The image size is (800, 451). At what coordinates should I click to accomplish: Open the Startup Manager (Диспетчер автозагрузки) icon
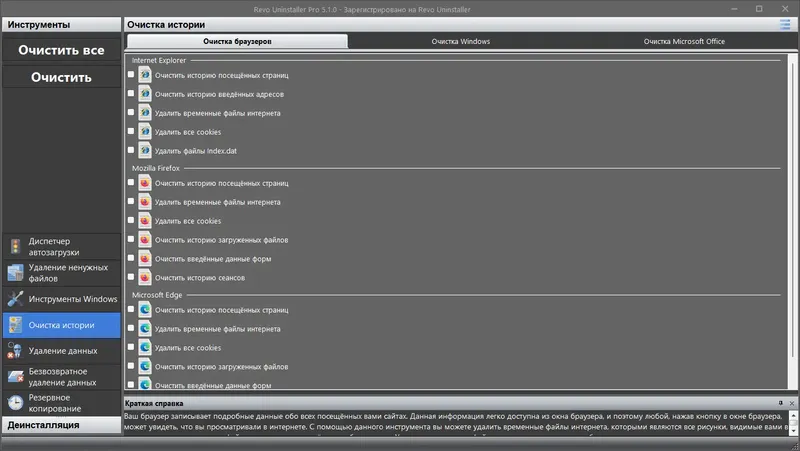click(x=15, y=247)
